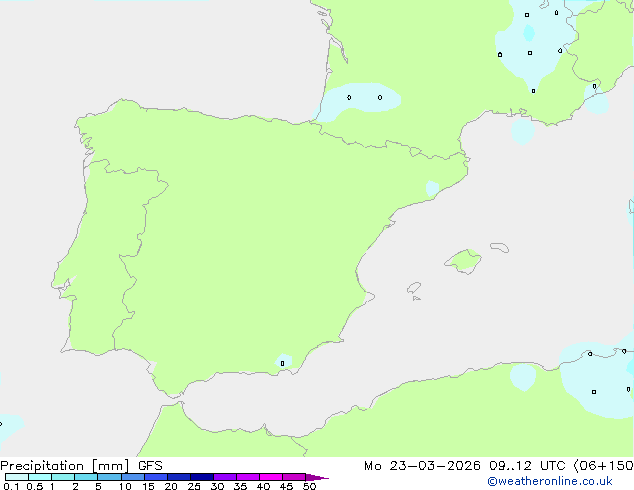Click the 'Mo 23-03-2026' date text

pos(422,466)
